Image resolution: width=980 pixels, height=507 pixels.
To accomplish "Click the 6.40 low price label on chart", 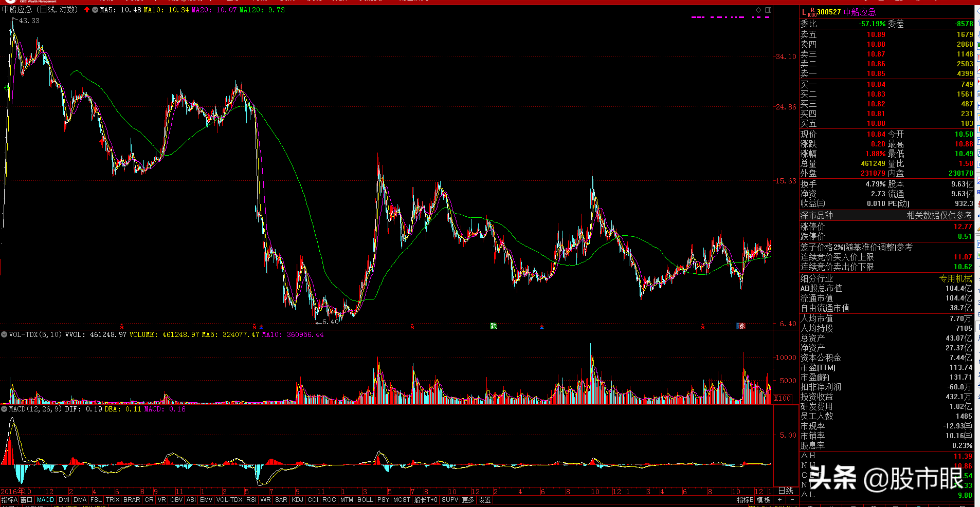I will [x=331, y=322].
